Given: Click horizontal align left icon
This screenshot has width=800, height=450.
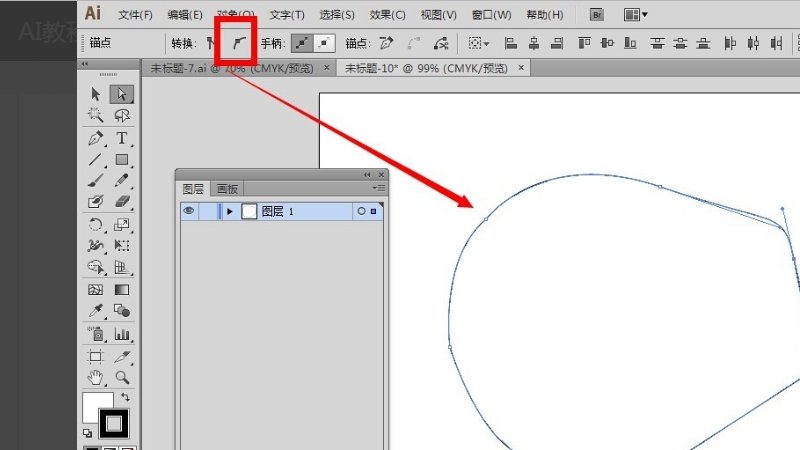Looking at the screenshot, I should pyautogui.click(x=511, y=43).
